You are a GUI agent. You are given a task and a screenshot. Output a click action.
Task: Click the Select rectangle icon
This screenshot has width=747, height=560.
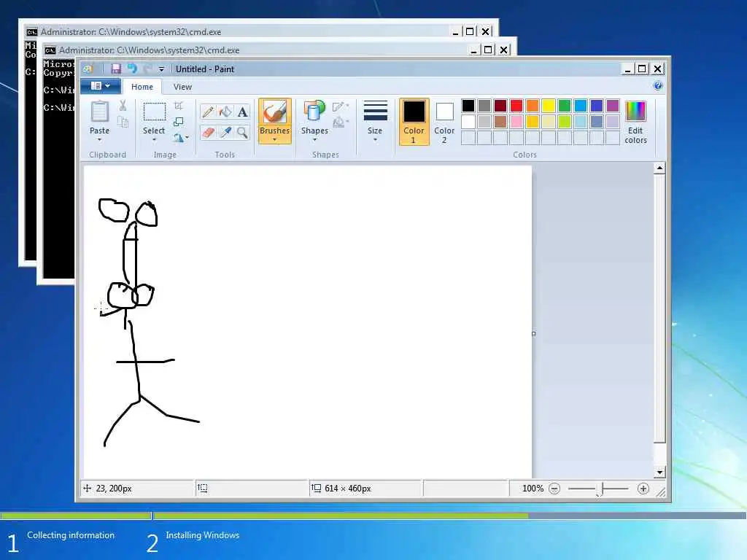pyautogui.click(x=155, y=112)
